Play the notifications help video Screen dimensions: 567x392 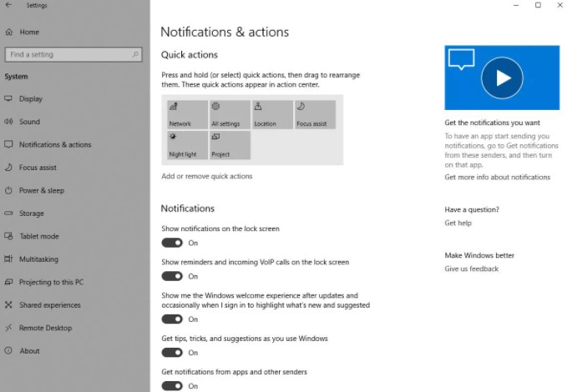pyautogui.click(x=502, y=78)
